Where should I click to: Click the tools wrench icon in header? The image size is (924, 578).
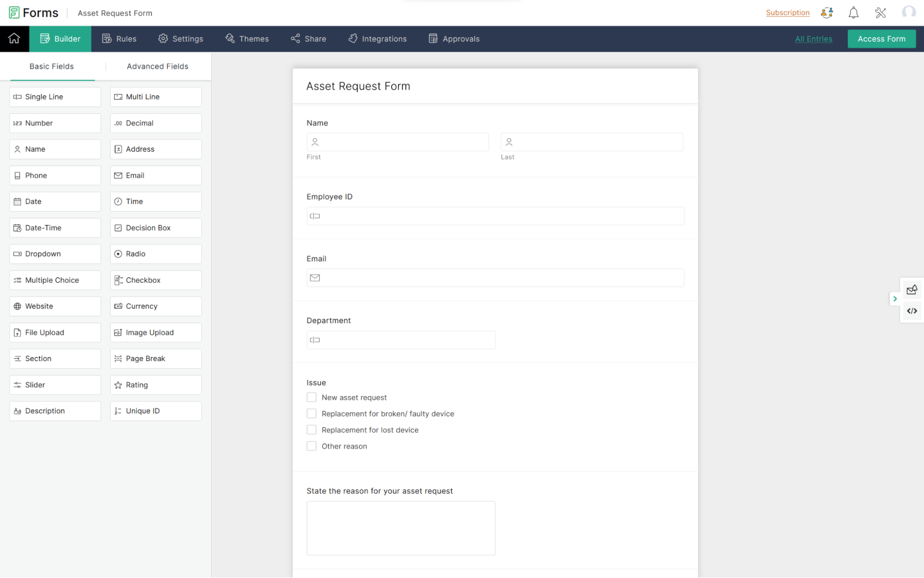(880, 13)
